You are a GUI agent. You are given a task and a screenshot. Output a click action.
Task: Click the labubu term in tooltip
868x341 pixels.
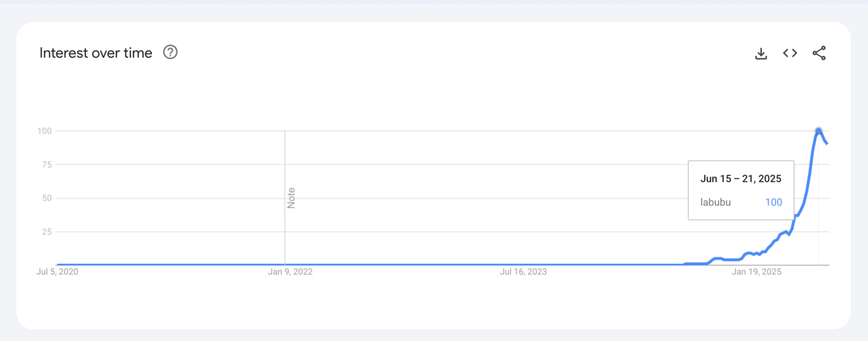click(x=715, y=202)
